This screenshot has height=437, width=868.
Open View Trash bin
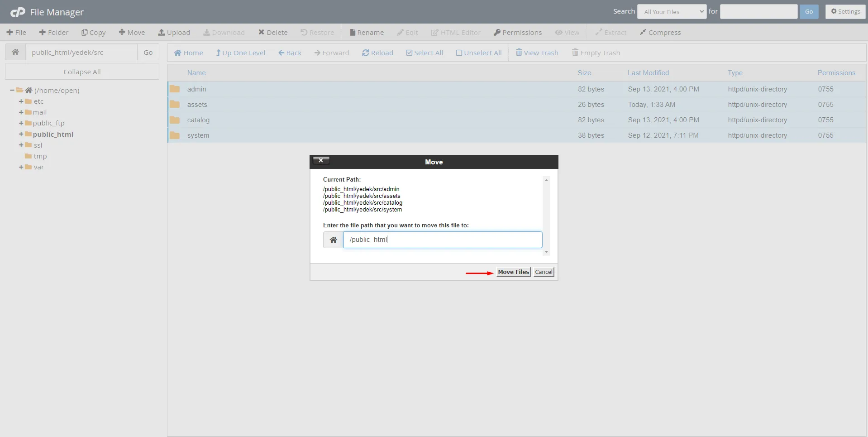point(537,53)
